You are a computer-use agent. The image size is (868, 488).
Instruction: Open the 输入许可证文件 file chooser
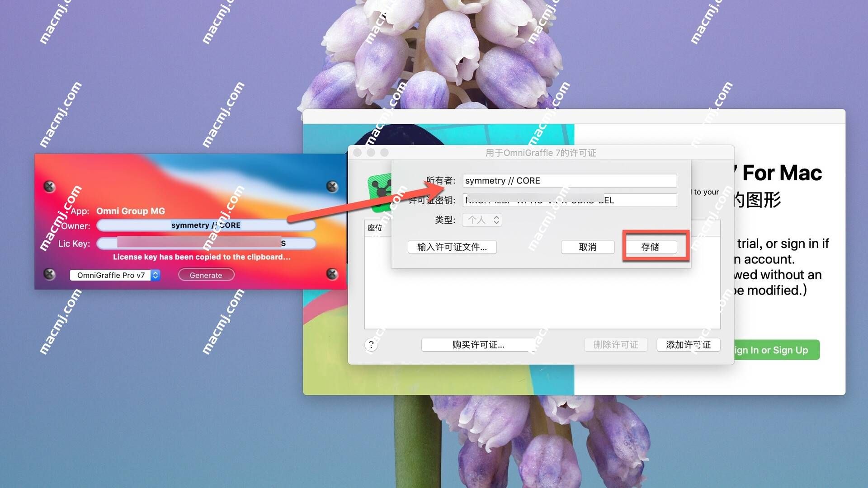451,246
